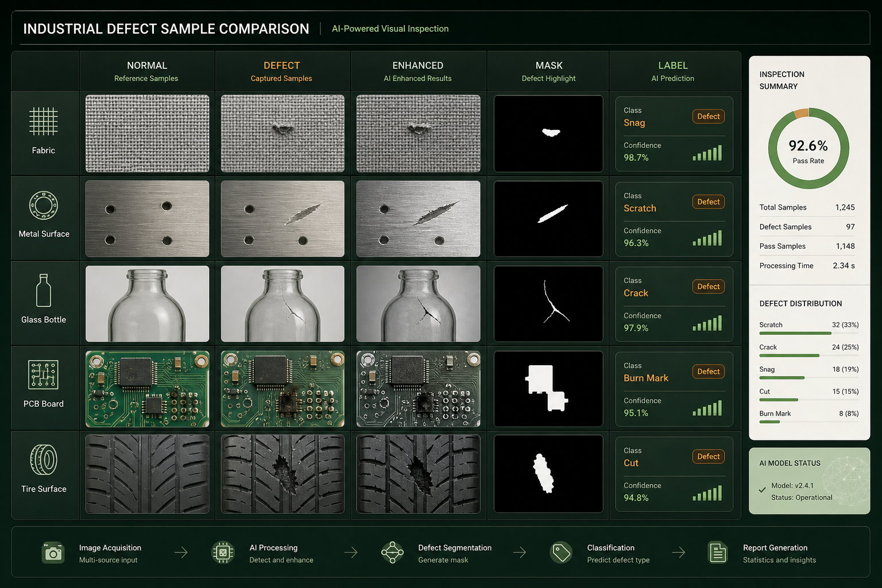882x588 pixels.
Task: Click the Crack confidence signal bars icon
Action: point(707,323)
